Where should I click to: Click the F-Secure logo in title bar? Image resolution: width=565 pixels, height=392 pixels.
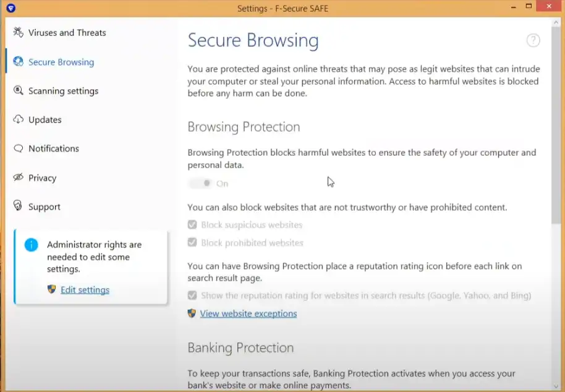click(x=10, y=8)
